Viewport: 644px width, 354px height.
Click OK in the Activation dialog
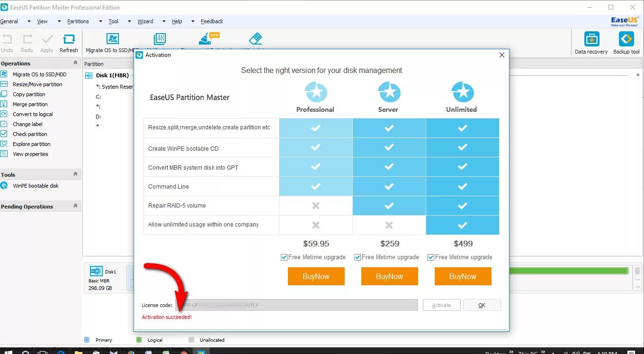482,305
